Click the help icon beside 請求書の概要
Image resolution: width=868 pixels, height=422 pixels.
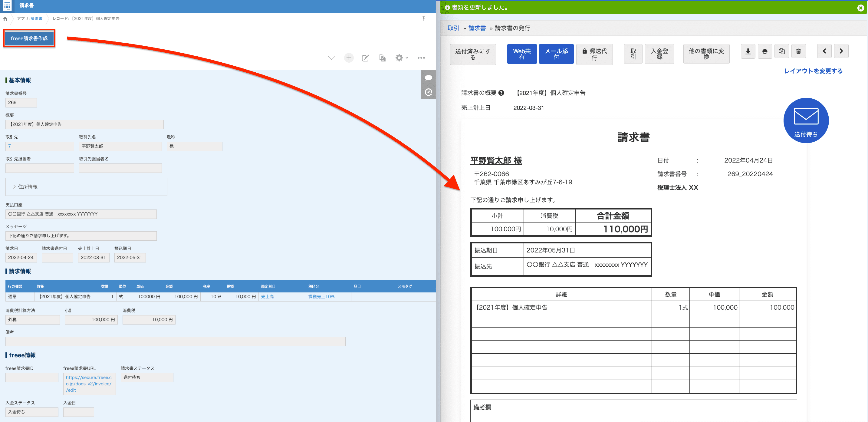[501, 93]
